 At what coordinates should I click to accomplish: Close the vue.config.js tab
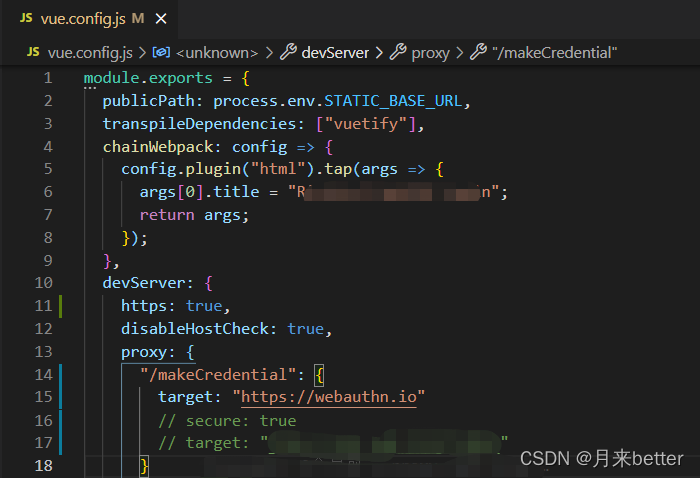tap(161, 19)
